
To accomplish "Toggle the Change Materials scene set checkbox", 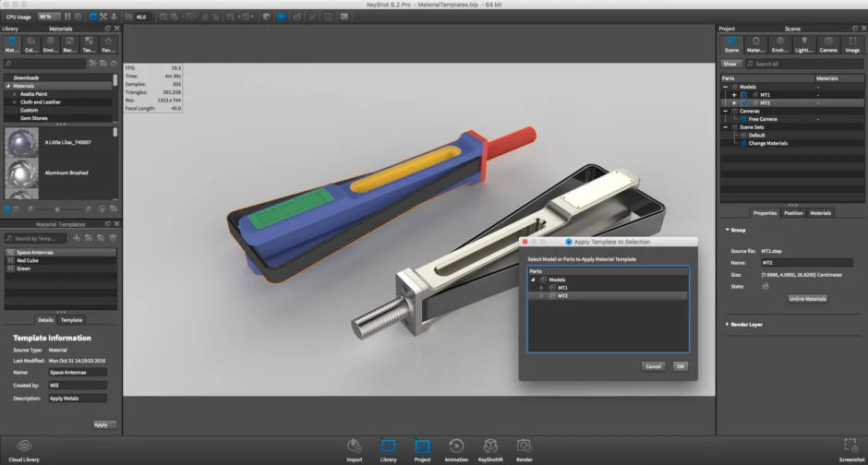I will click(742, 143).
